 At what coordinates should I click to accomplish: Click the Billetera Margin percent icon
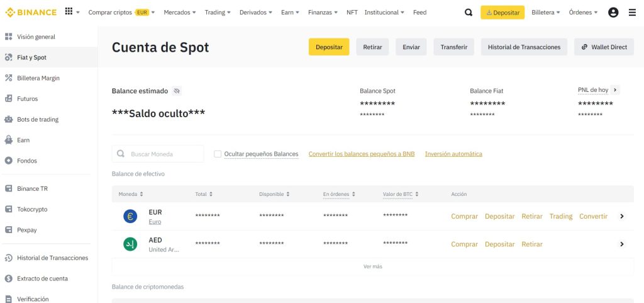pyautogui.click(x=9, y=77)
